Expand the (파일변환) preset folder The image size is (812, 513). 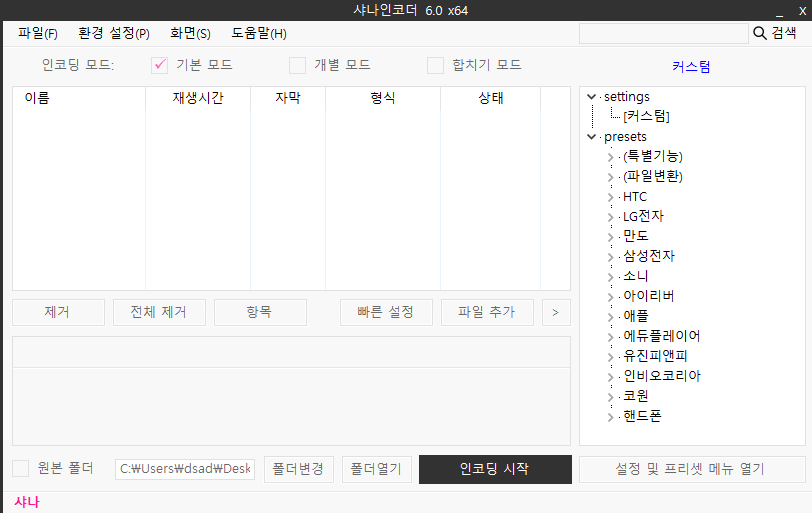coord(611,177)
